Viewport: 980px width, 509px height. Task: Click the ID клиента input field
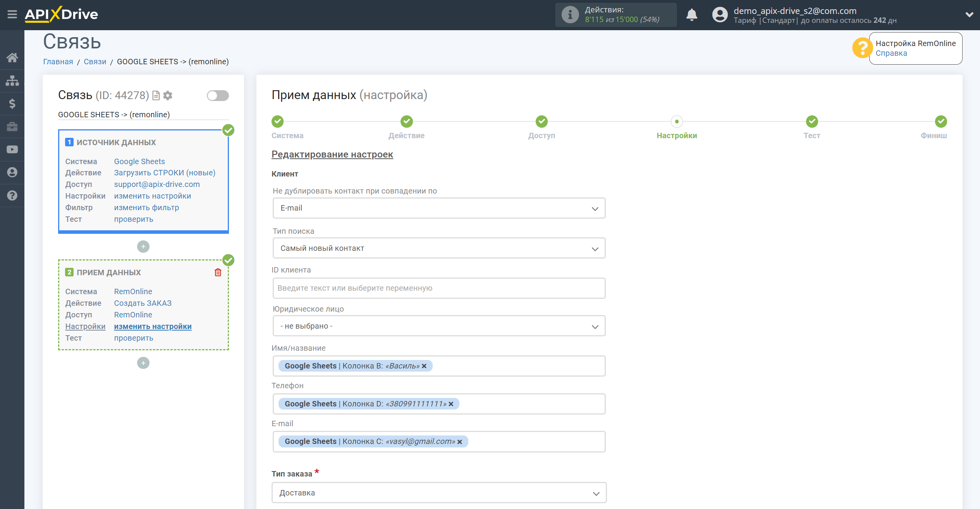tap(439, 288)
